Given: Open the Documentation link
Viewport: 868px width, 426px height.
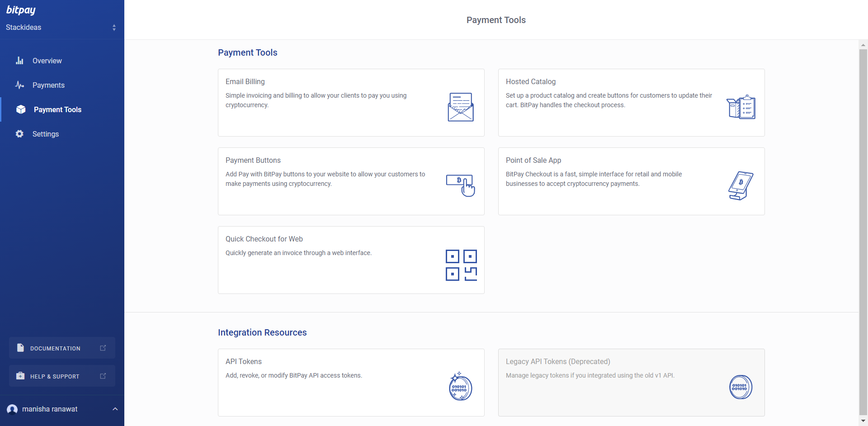Looking at the screenshot, I should click(x=62, y=348).
